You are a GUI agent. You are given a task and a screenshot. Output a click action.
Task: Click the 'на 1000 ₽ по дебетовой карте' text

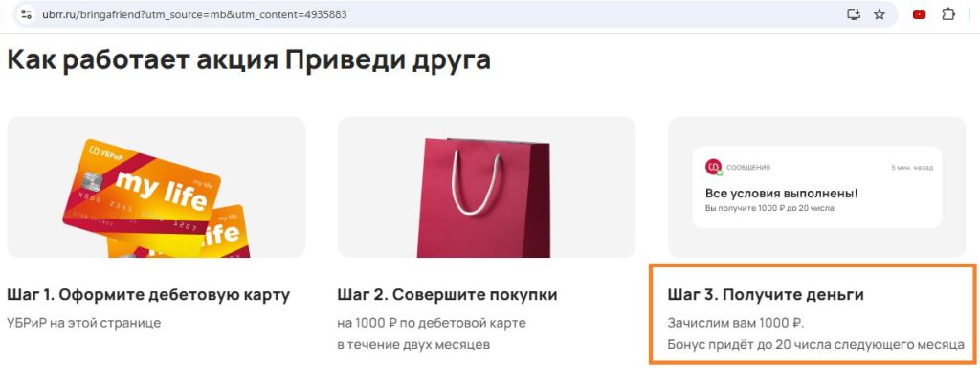[x=432, y=324]
